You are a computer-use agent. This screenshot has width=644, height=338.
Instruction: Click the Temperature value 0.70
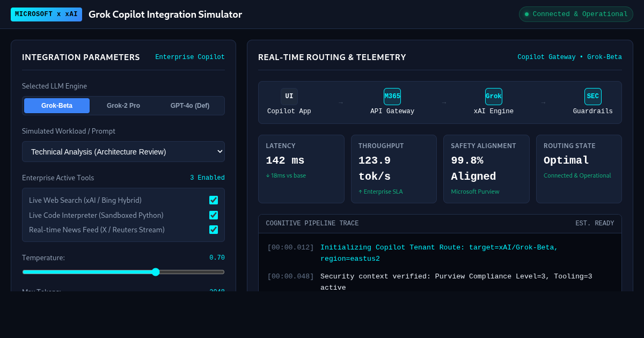coord(217,258)
